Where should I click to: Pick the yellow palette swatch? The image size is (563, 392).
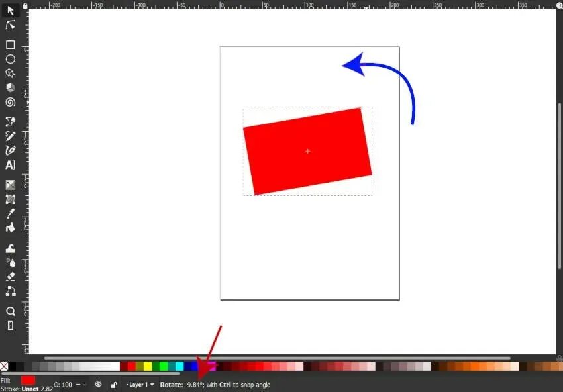coord(148,366)
